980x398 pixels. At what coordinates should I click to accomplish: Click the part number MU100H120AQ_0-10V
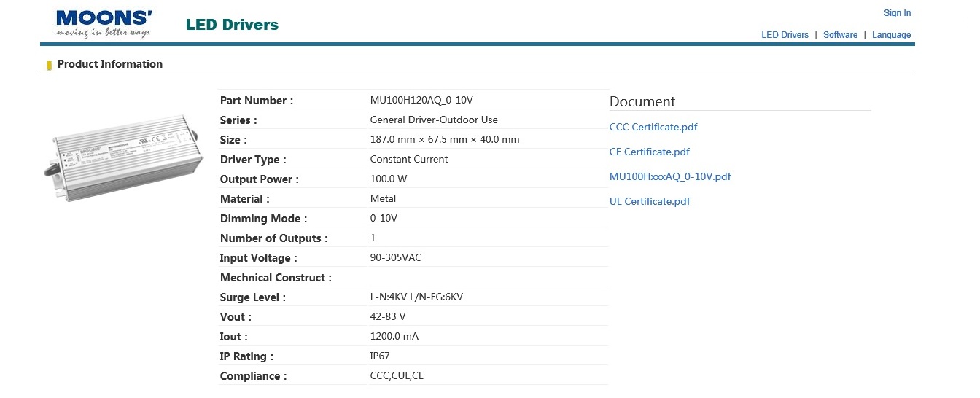tap(416, 101)
